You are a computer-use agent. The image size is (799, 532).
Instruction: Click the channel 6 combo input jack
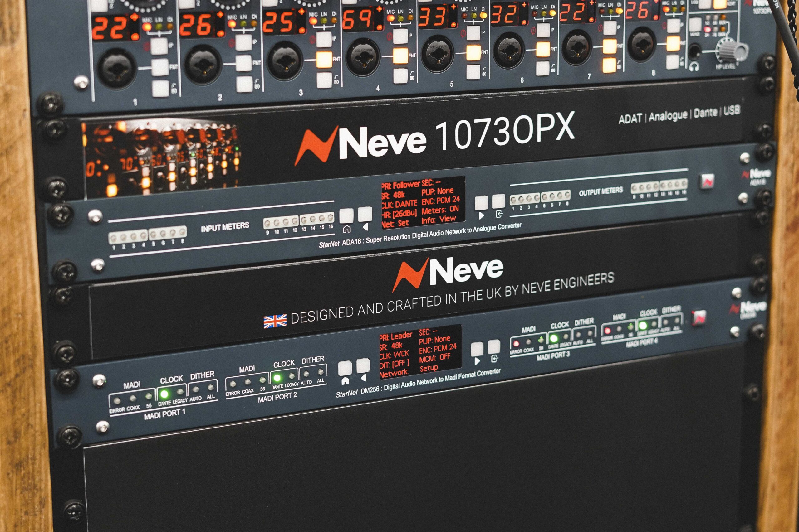click(x=509, y=51)
